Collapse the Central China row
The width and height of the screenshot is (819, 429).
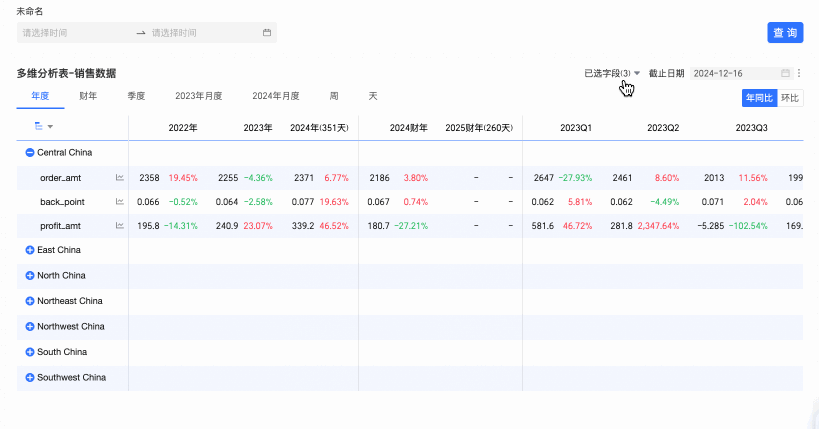(x=30, y=153)
